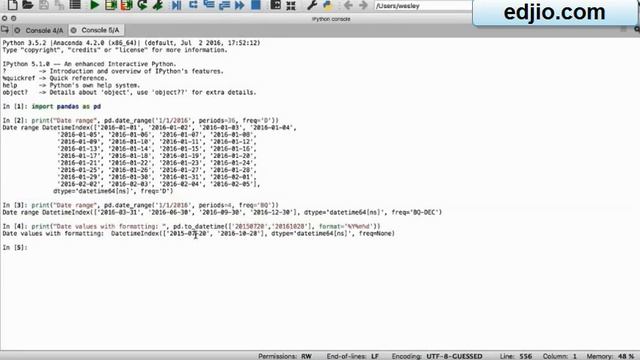Open a file using the folder icon
This screenshot has width=640, height=360.
(x=28, y=5)
